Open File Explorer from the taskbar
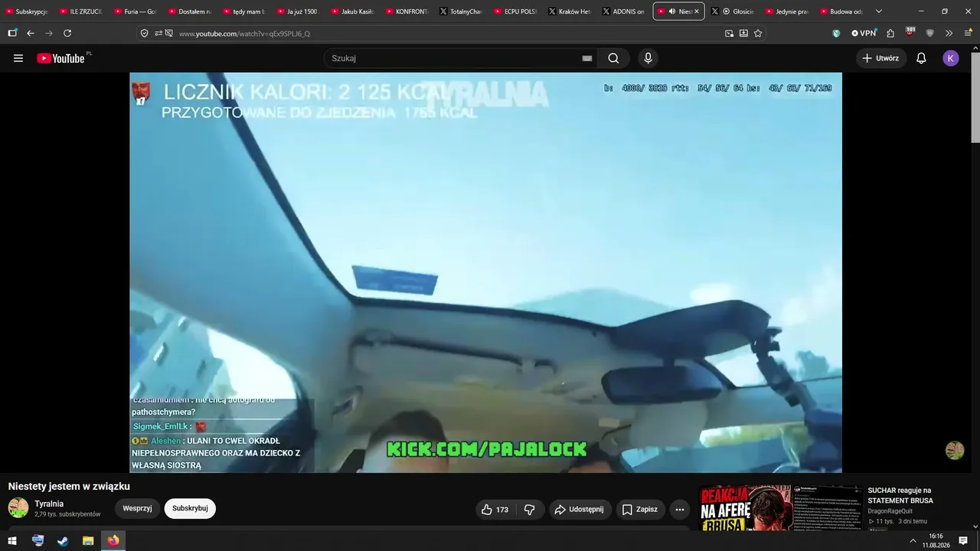Screen dimensions: 980x551 88,541
